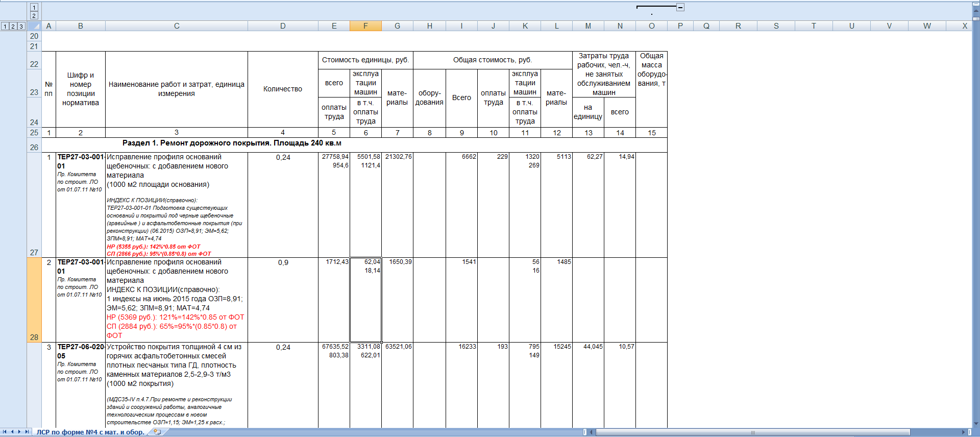Select column header U
The image size is (980, 437).
pyautogui.click(x=851, y=26)
